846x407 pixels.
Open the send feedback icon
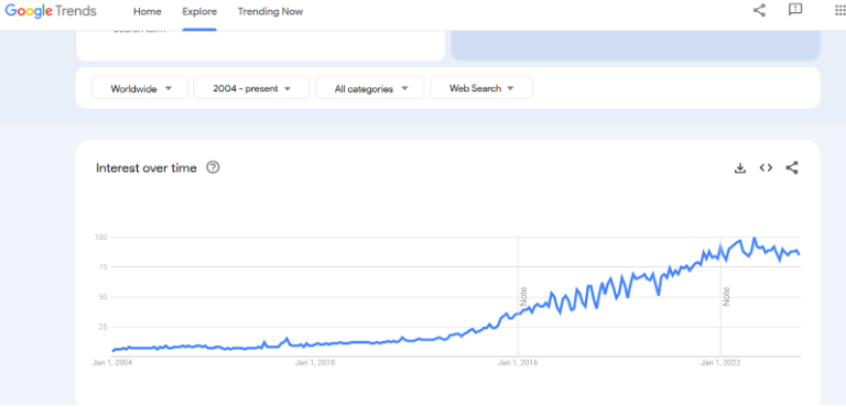(x=795, y=11)
